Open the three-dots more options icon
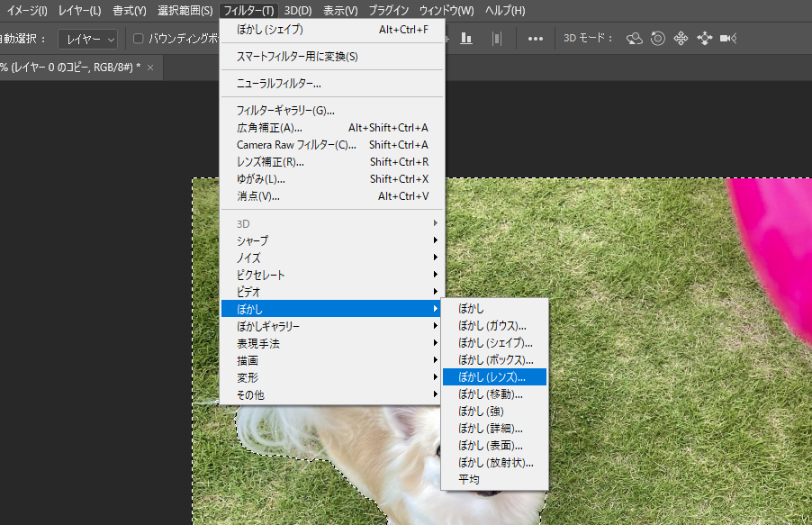Viewport: 812px width, 525px height. pyautogui.click(x=536, y=39)
